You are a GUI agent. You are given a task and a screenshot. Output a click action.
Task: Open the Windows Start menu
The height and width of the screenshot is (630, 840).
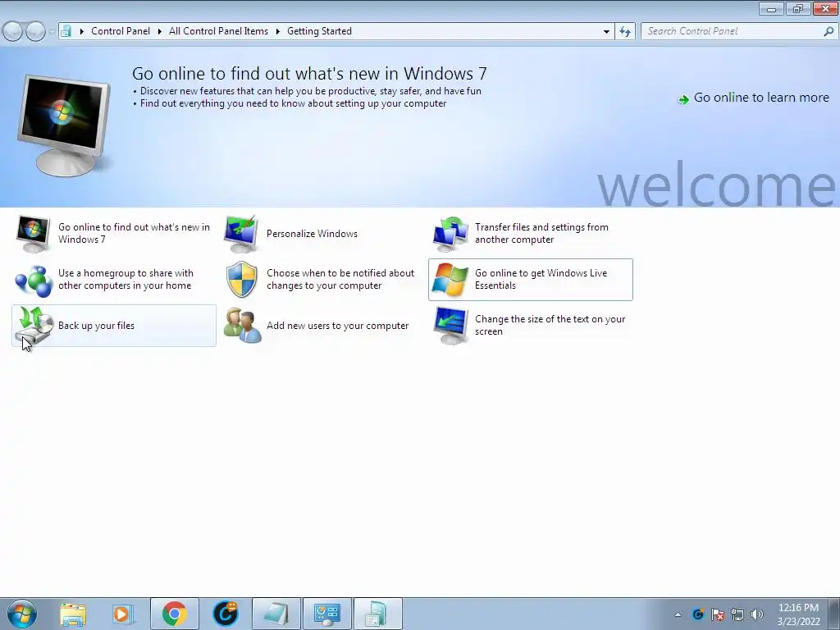point(22,614)
